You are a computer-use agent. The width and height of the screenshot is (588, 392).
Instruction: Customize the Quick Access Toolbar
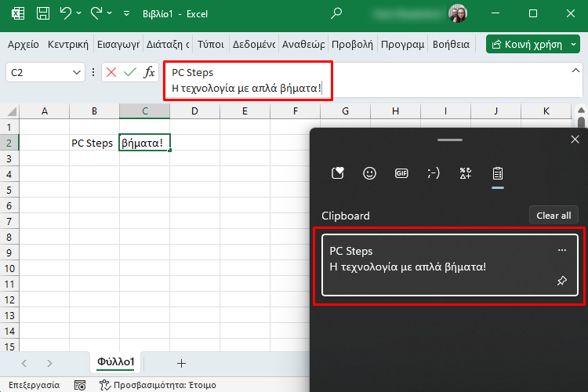coord(127,14)
